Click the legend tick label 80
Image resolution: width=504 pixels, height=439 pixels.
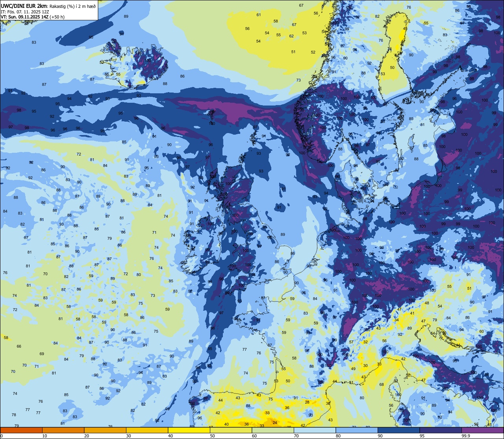tap(338, 436)
